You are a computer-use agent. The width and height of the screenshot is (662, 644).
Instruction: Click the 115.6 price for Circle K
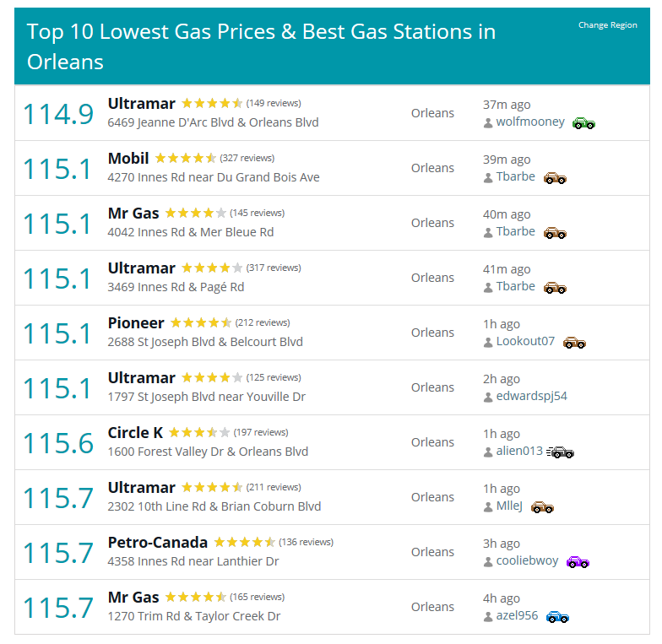click(x=58, y=443)
